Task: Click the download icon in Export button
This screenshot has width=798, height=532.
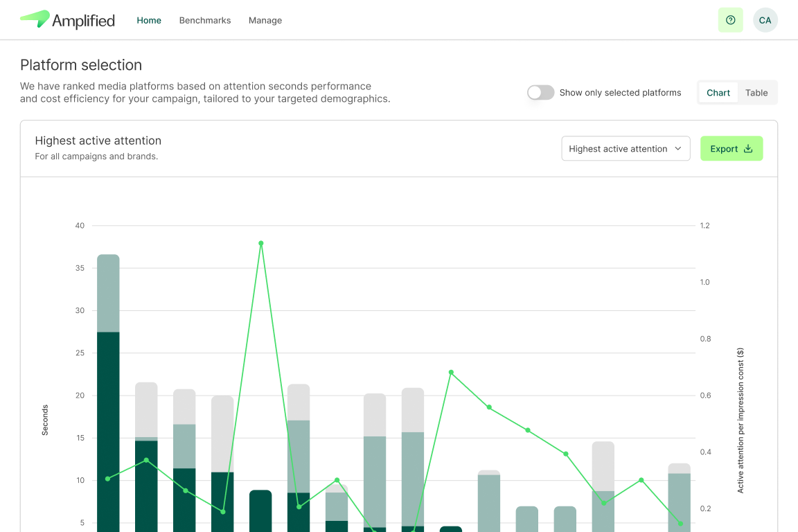Action: pos(748,149)
